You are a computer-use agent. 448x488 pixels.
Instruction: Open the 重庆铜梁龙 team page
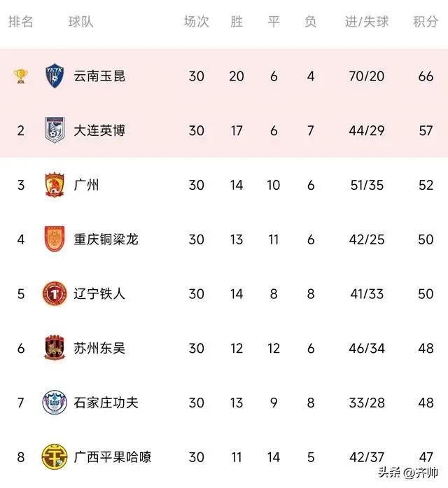106,239
